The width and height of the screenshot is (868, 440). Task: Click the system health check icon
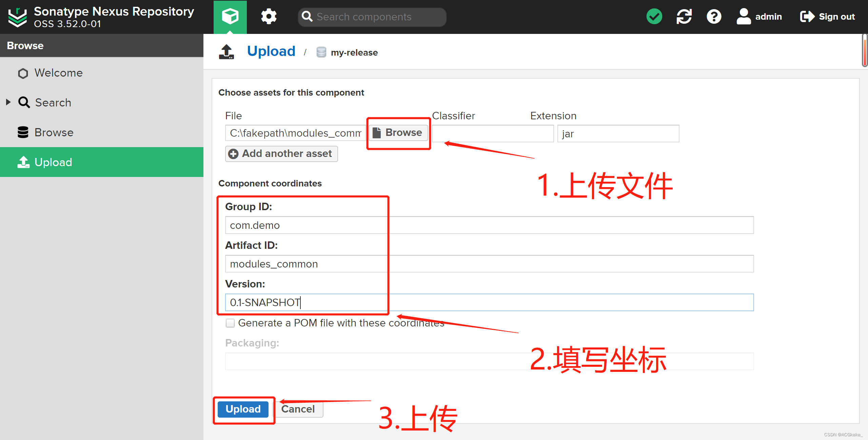655,16
